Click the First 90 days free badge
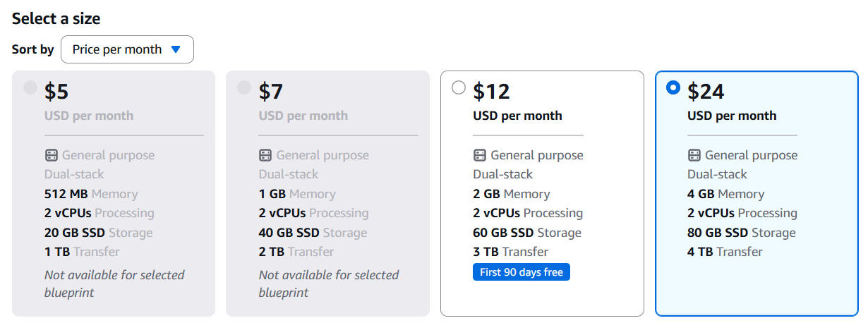Viewport: 868px width, 323px height. (521, 272)
